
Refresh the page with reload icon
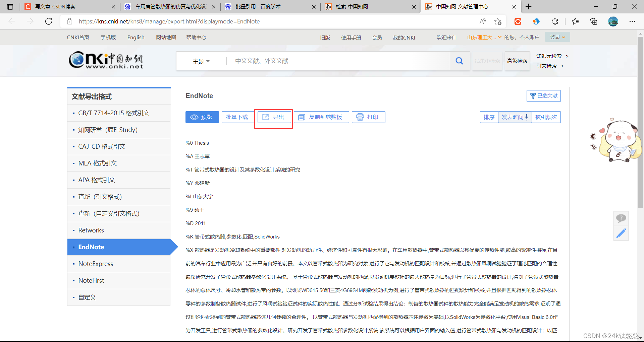tap(49, 21)
